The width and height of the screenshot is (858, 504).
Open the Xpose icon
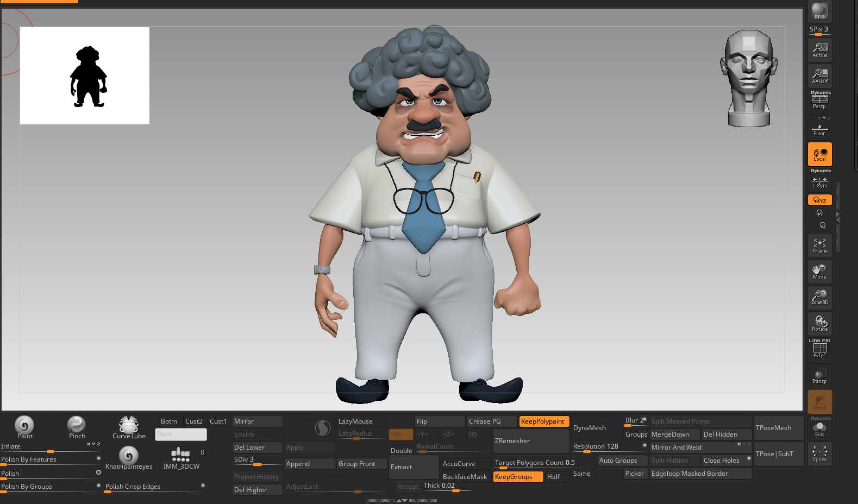click(x=819, y=454)
